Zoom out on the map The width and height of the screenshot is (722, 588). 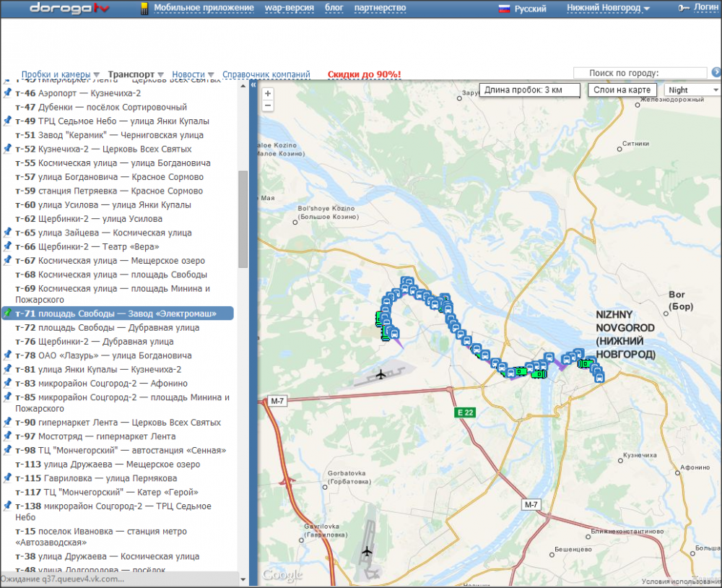click(268, 105)
